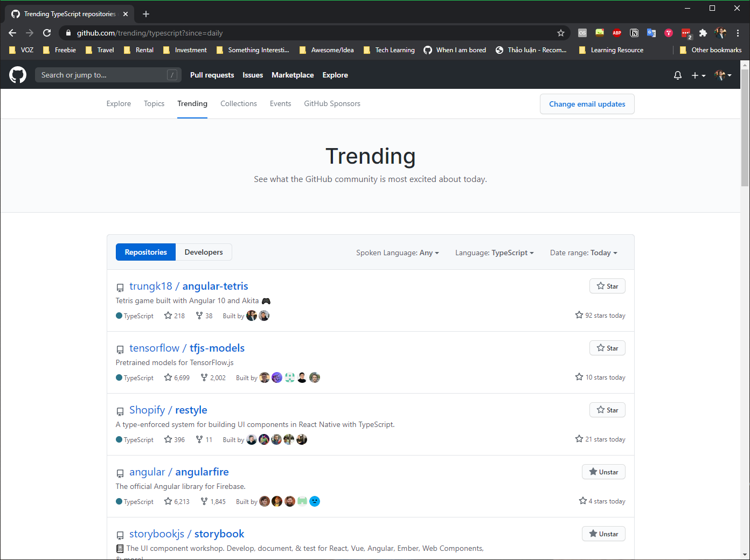
Task: Reload the page with refresh icon
Action: click(47, 33)
